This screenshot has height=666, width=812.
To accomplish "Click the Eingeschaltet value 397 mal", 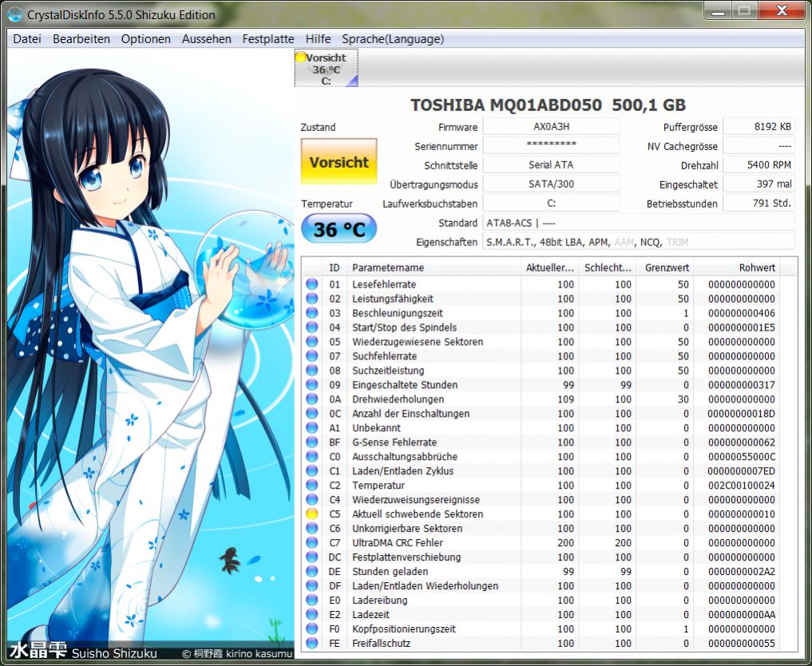I will coord(759,184).
